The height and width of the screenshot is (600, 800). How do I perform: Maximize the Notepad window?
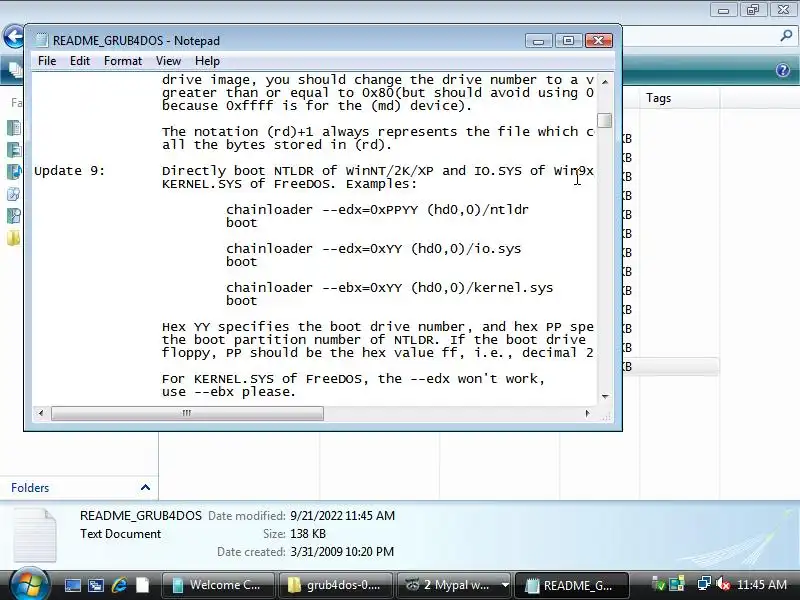point(568,41)
